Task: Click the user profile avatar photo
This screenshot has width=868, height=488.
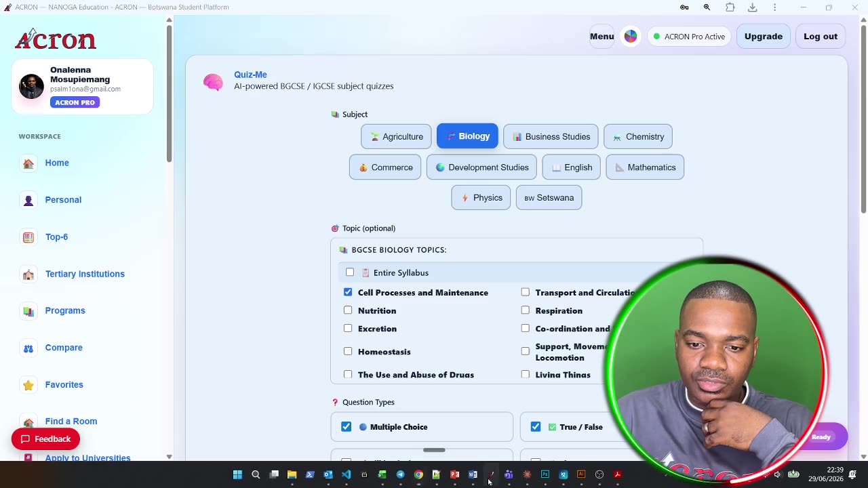Action: tap(31, 86)
